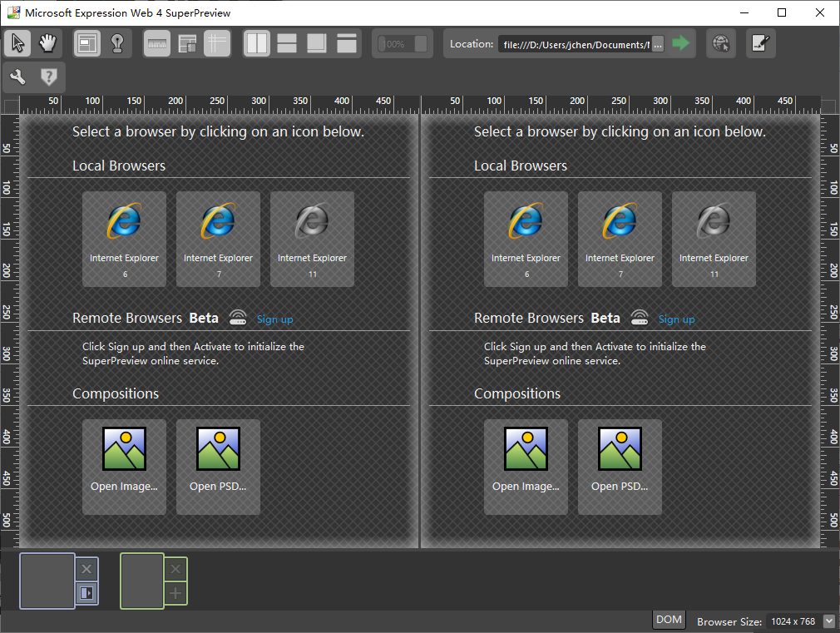Image resolution: width=840 pixels, height=633 pixels.
Task: Click Open PSD... in left pane
Action: 218,467
